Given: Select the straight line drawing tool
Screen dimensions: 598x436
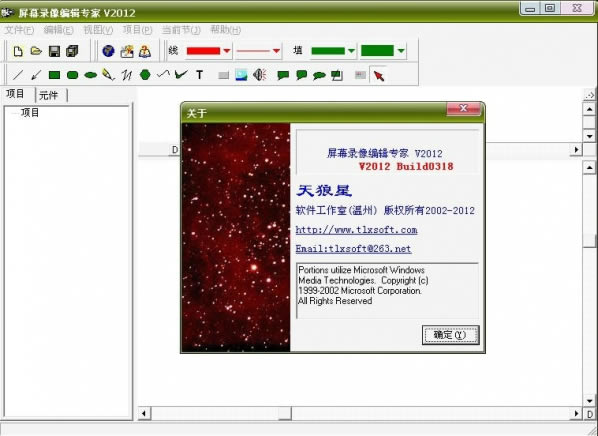Looking at the screenshot, I should coord(18,75).
